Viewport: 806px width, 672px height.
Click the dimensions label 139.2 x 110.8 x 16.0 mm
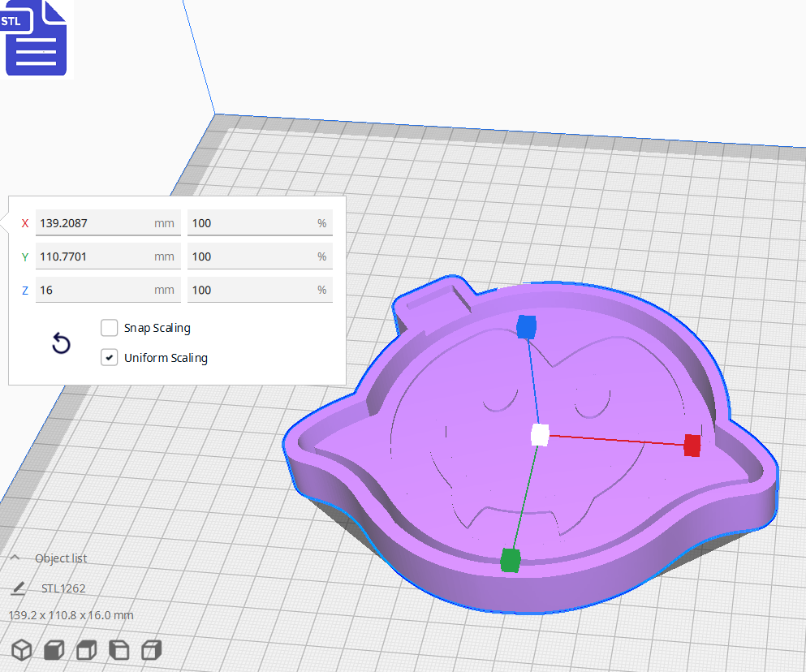point(71,615)
